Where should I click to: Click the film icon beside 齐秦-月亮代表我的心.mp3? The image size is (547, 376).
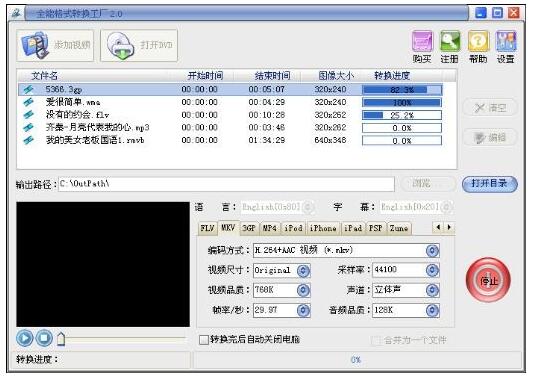point(28,127)
